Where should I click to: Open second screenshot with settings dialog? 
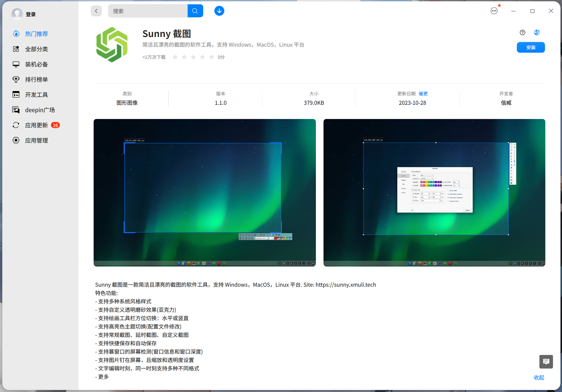pyautogui.click(x=434, y=192)
